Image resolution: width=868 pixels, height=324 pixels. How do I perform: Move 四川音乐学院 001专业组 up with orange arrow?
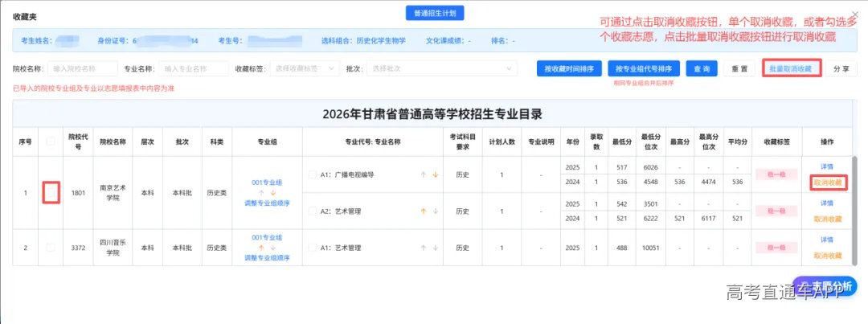(x=261, y=248)
